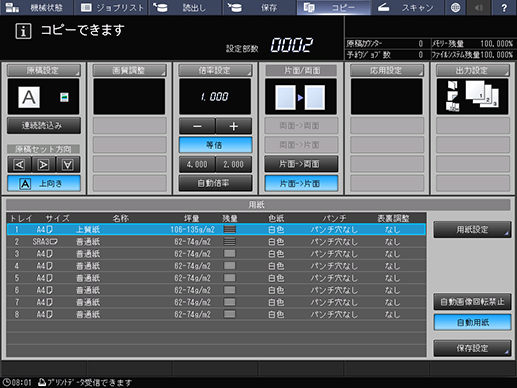Viewport: 517px width, 388px height.
Task: Select upside-down original direction icon
Action: click(x=68, y=164)
